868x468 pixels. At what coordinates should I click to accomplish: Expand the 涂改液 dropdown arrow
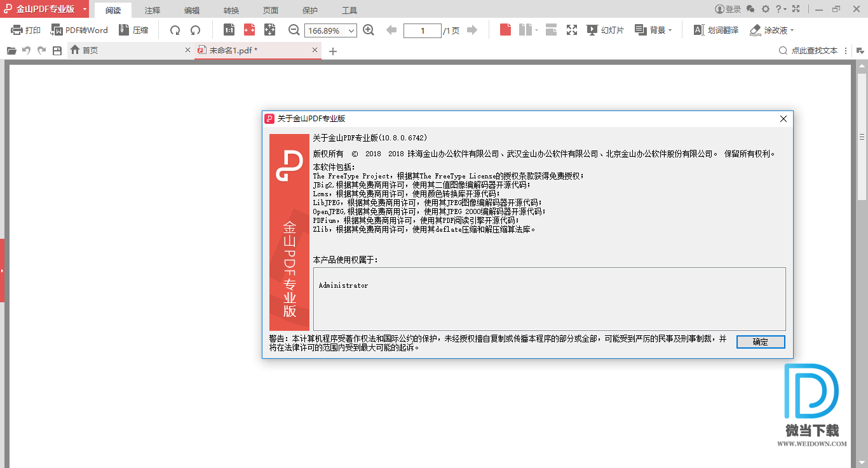792,30
